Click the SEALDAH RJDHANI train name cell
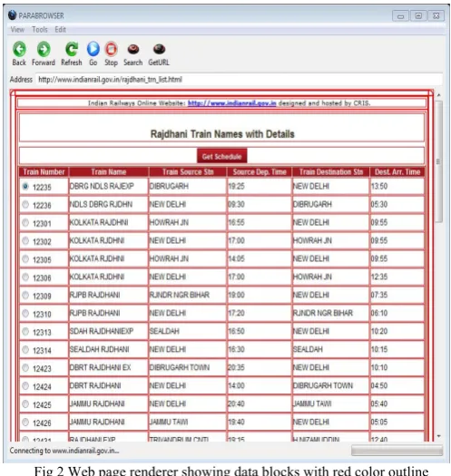The height and width of the screenshot is (476, 451). click(x=109, y=349)
